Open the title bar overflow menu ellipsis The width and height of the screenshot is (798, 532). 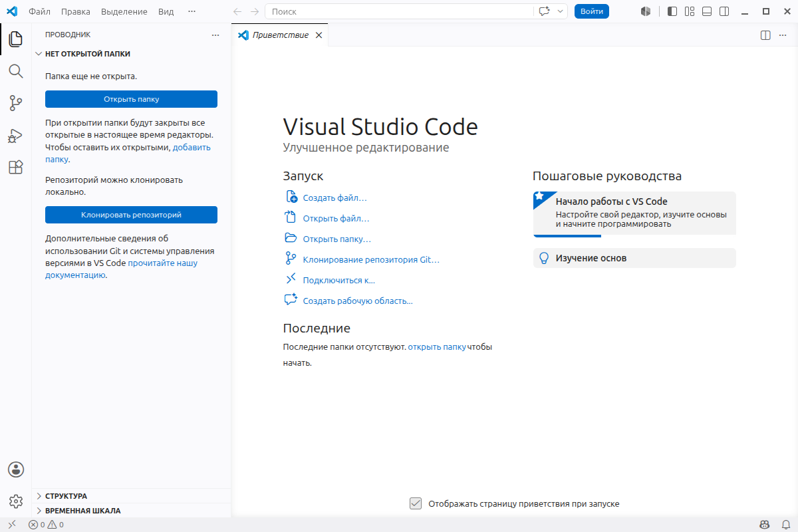(192, 11)
